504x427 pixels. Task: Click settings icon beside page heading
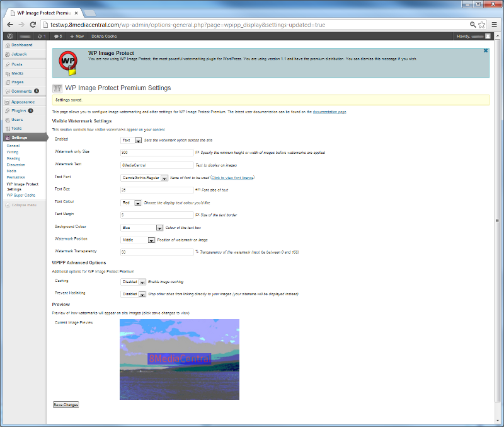click(57, 88)
